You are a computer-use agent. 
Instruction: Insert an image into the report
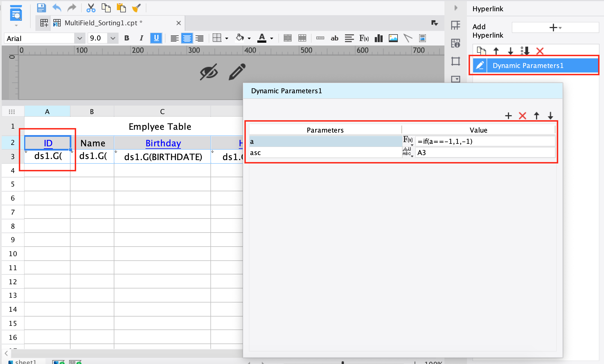click(x=393, y=38)
